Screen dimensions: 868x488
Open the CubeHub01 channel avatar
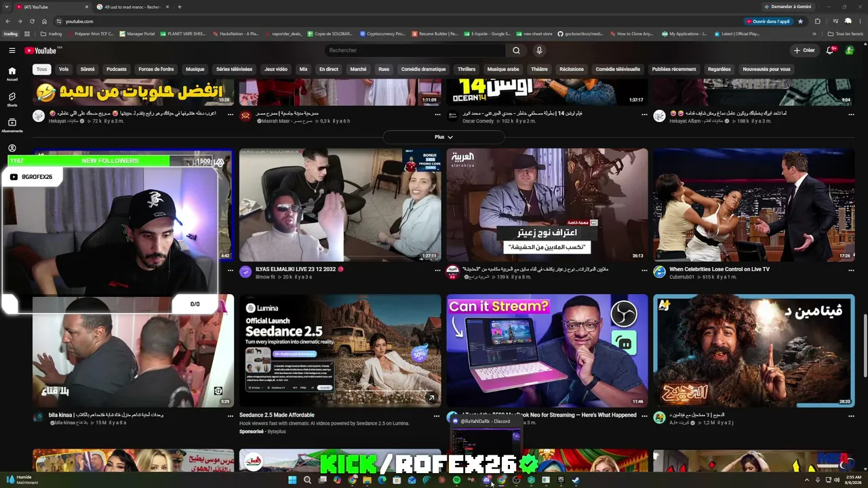(659, 272)
